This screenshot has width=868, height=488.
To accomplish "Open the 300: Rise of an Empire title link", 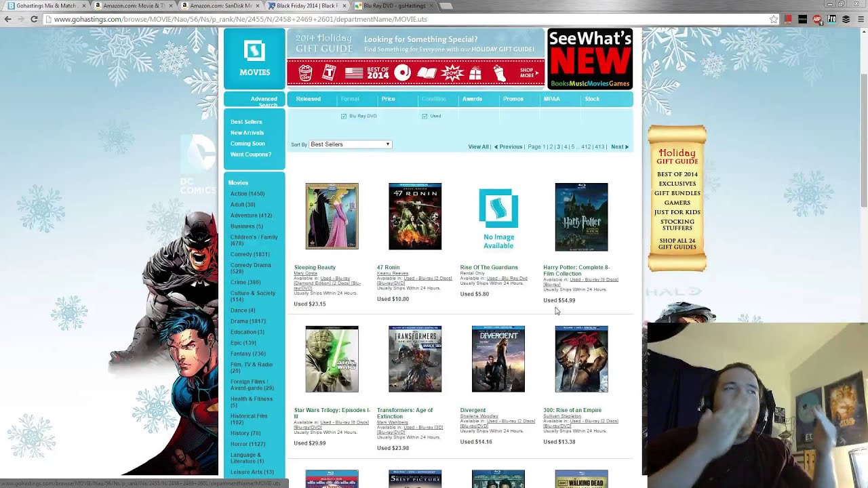I will (572, 410).
